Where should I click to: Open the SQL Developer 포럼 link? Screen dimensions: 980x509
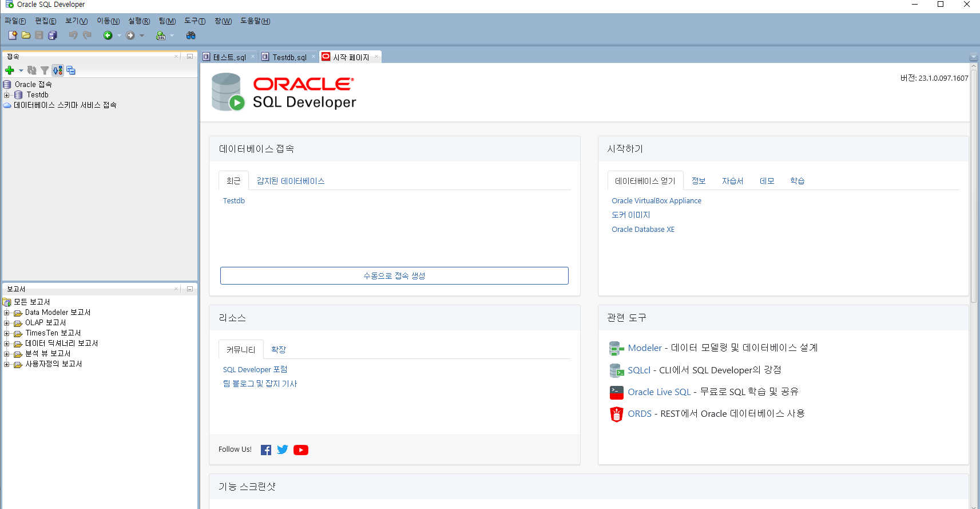[255, 370]
